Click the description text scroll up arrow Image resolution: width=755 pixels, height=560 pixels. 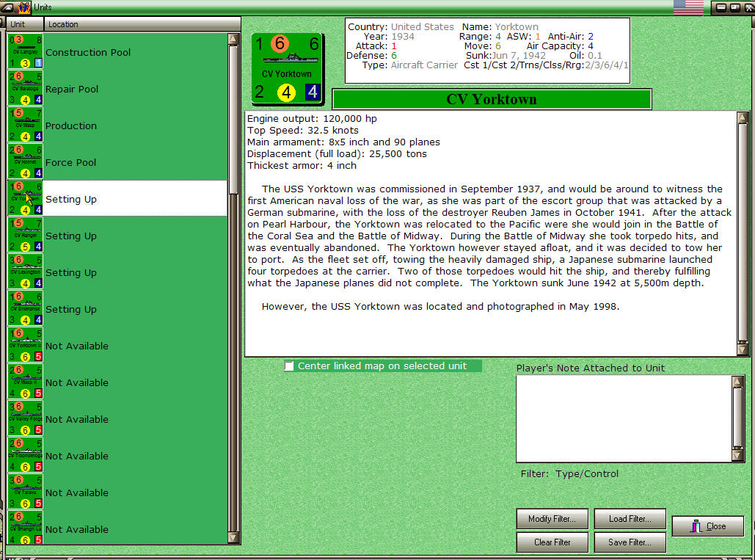[742, 117]
